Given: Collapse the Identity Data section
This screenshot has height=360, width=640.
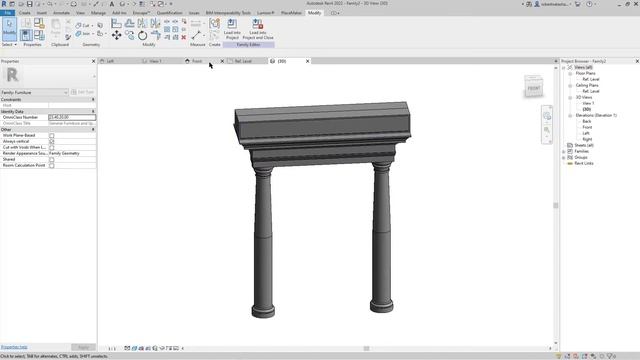Looking at the screenshot, I should coord(93,111).
